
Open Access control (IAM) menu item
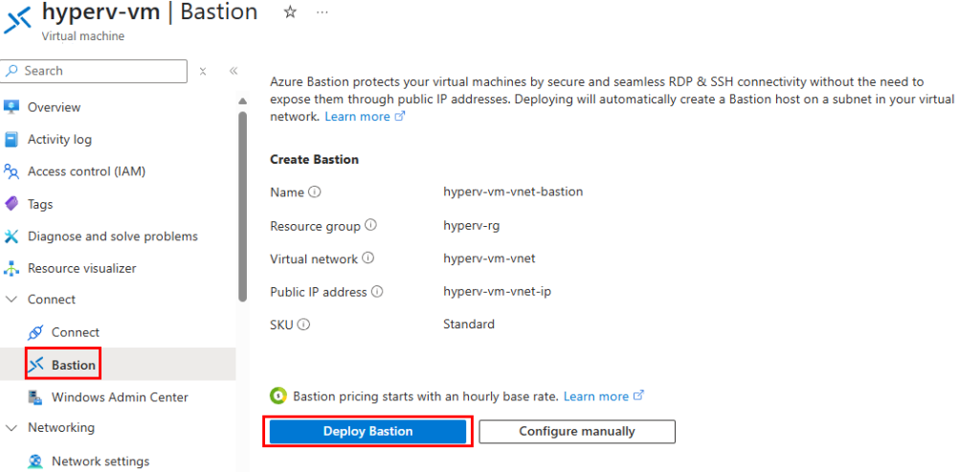tap(86, 171)
